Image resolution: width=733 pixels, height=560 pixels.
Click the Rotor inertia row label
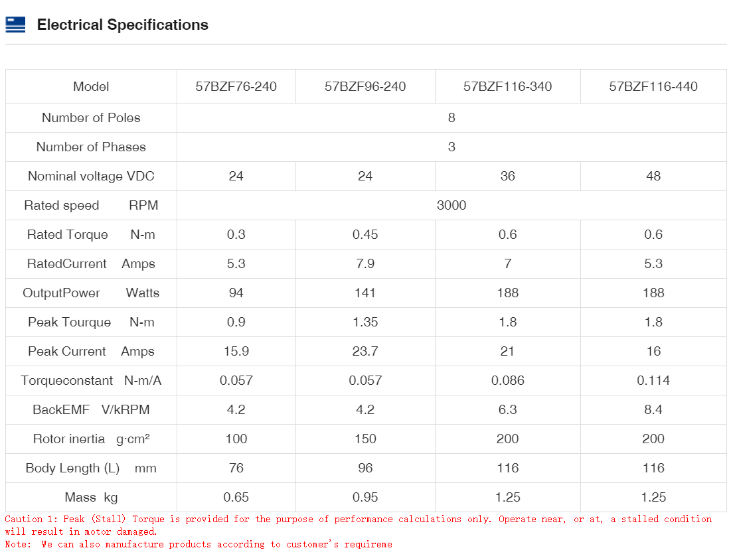pyautogui.click(x=91, y=439)
